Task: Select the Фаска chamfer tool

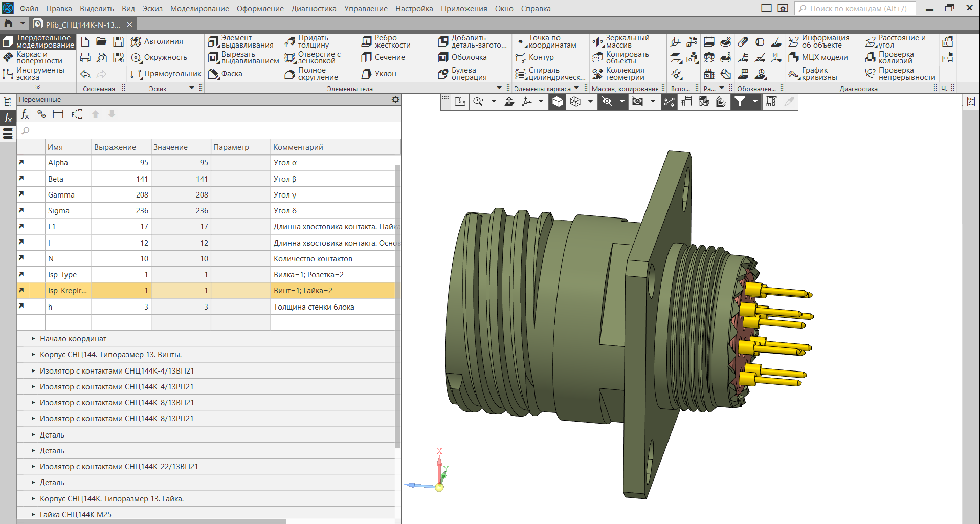Action: coord(225,74)
